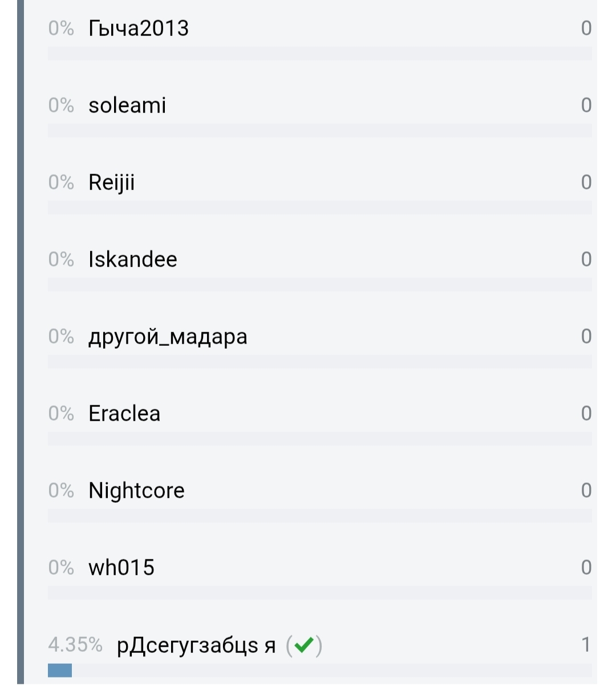Click the vote count beside Гыча2013
This screenshot has width=616, height=686.
(x=586, y=29)
